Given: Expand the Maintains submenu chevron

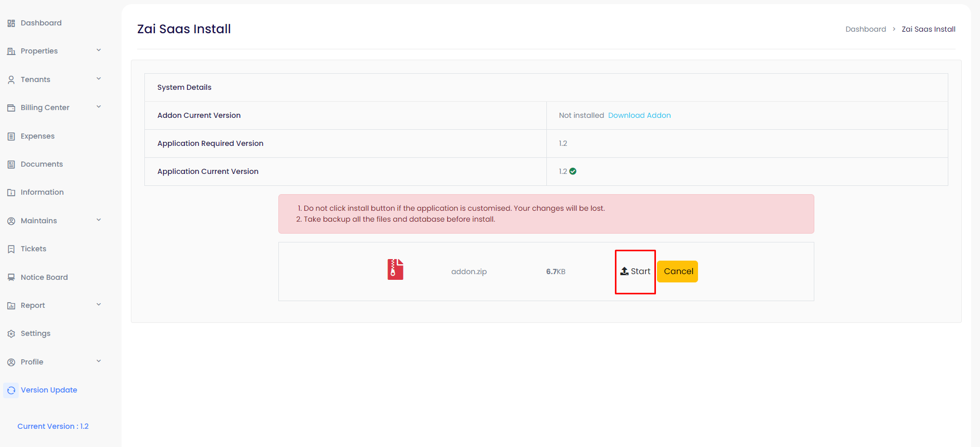Looking at the screenshot, I should [99, 220].
